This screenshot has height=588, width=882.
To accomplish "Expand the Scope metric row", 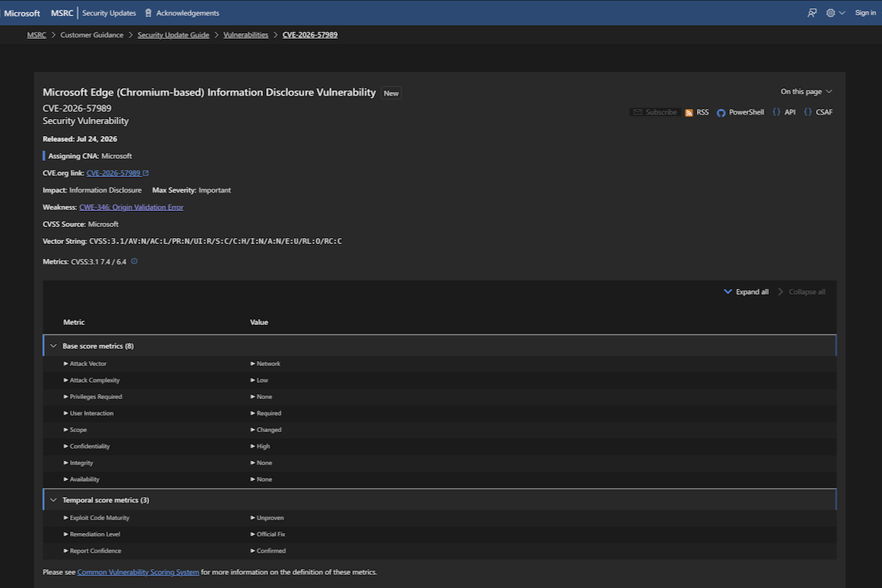I will click(x=75, y=430).
